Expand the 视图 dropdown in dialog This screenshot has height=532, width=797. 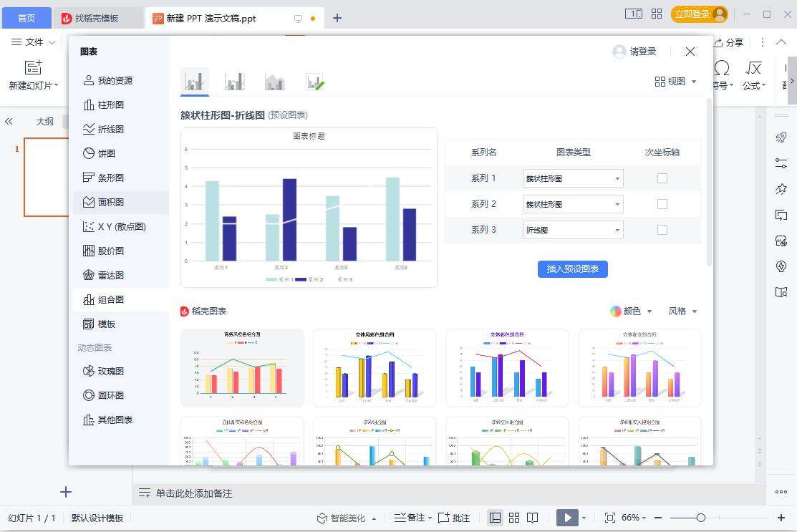(675, 82)
